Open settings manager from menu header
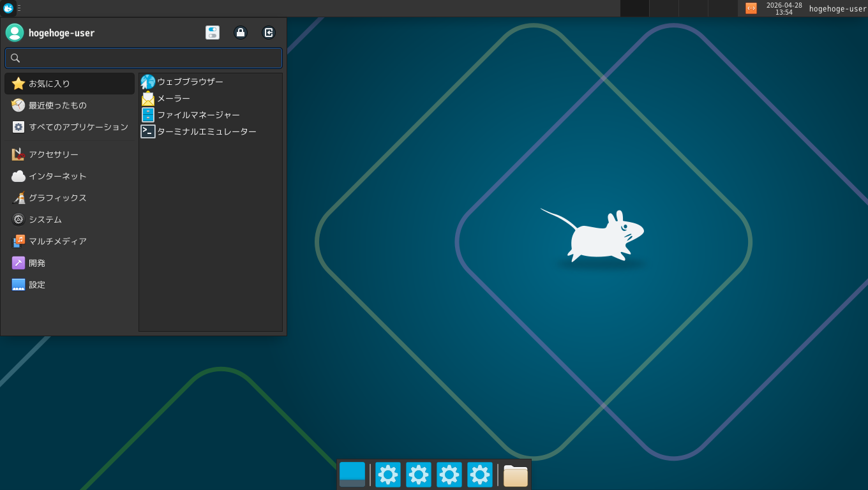This screenshot has width=868, height=490. 213,33
